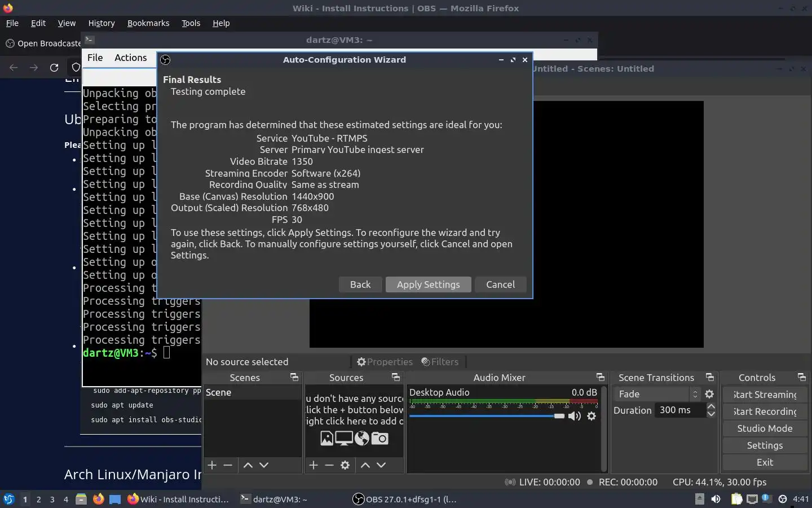Add a new source with the plus icon
Screen dimensions: 812x508
click(314, 465)
